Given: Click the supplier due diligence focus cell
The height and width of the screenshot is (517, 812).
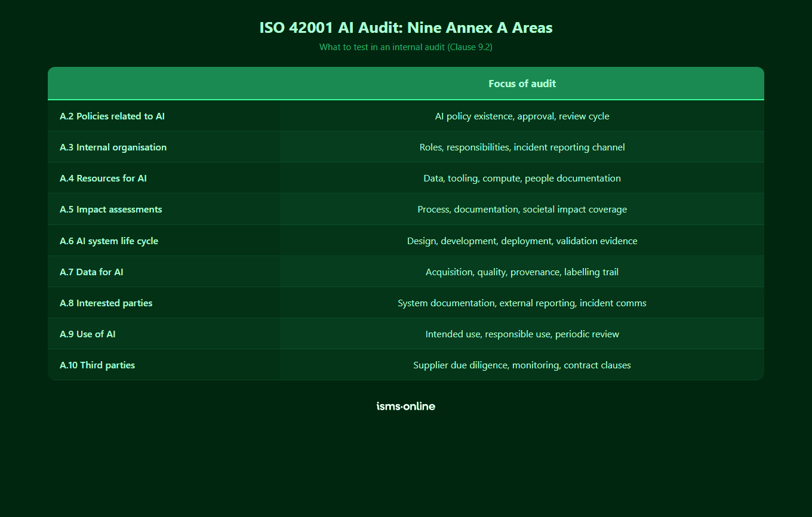Looking at the screenshot, I should (522, 365).
